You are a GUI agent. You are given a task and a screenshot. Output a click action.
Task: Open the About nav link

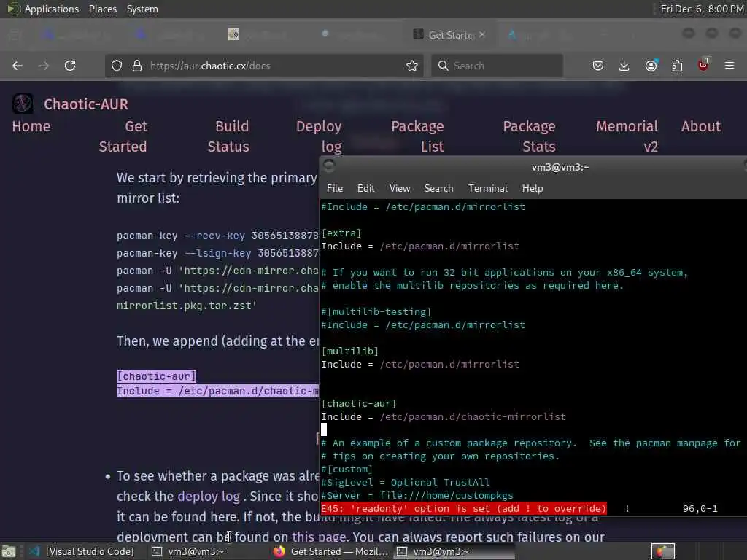coord(701,126)
